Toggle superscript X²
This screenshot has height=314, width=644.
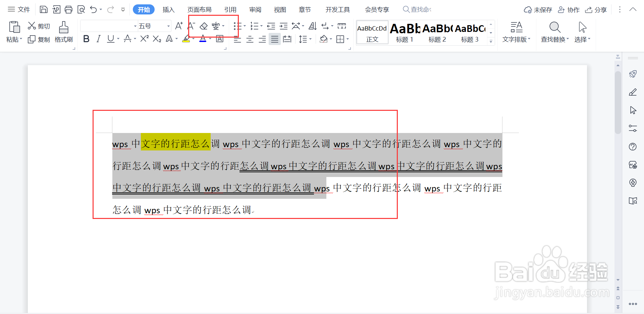coord(145,39)
